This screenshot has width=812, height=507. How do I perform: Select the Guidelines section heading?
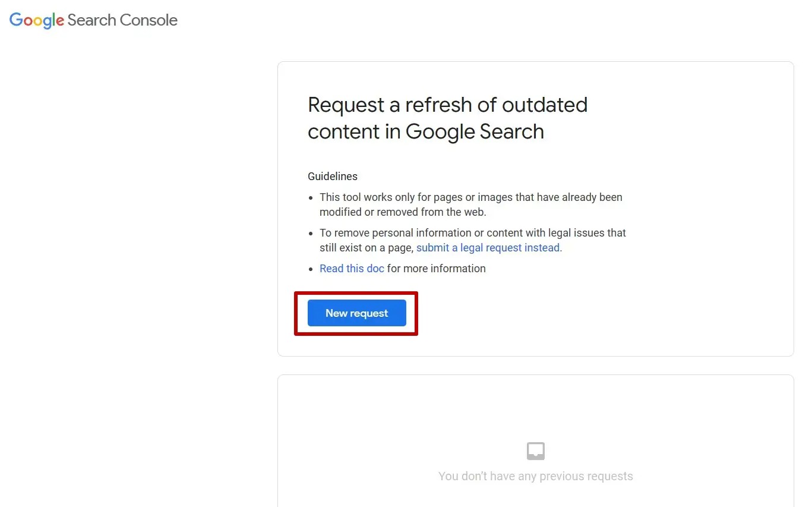point(332,176)
